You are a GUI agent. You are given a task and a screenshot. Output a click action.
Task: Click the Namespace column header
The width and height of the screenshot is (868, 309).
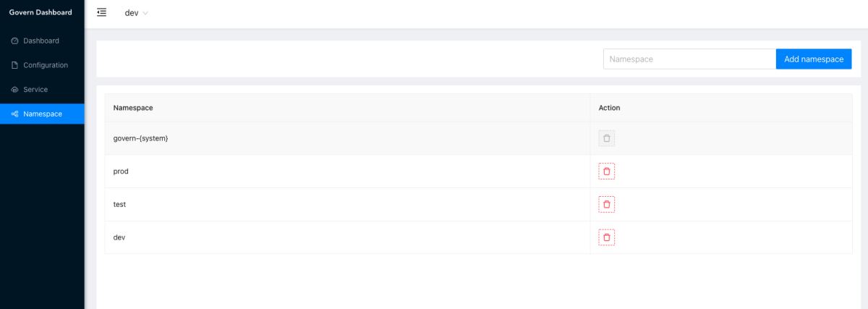133,108
